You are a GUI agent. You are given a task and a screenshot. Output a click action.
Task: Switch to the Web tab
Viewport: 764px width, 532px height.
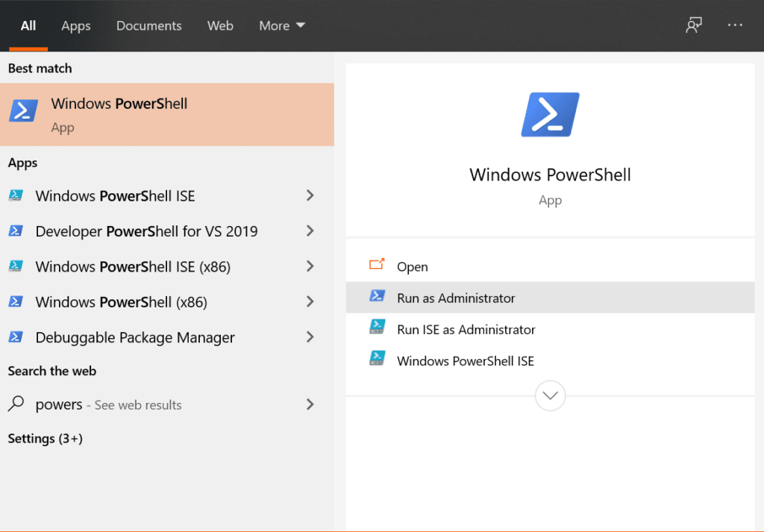pos(220,25)
